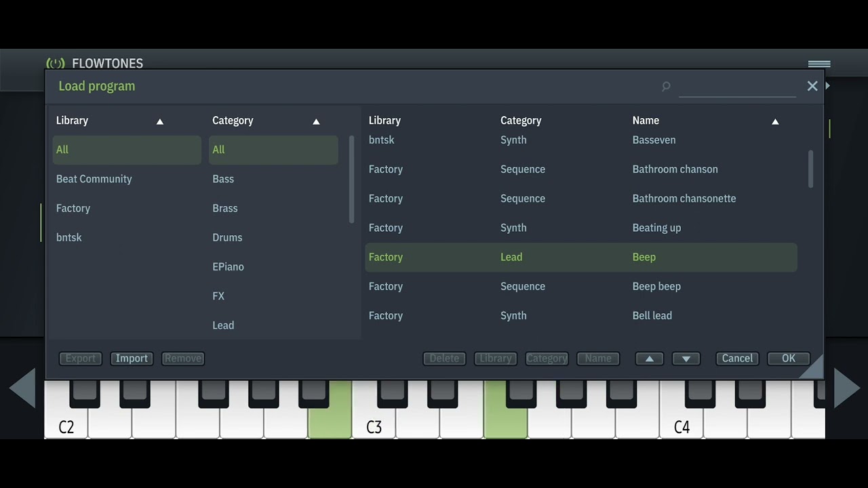Screen dimensions: 868x488
Task: Click the Sequence category of Beep beep row
Action: [523, 287]
